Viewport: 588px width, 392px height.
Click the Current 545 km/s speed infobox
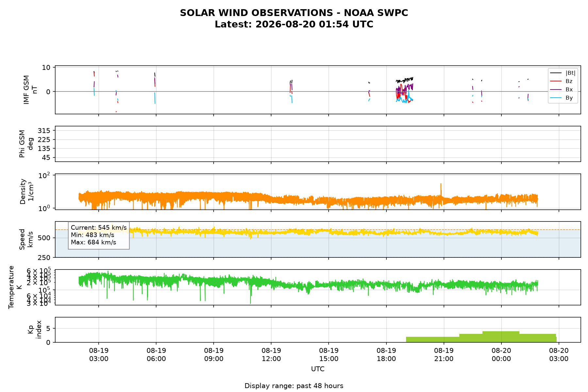click(99, 235)
